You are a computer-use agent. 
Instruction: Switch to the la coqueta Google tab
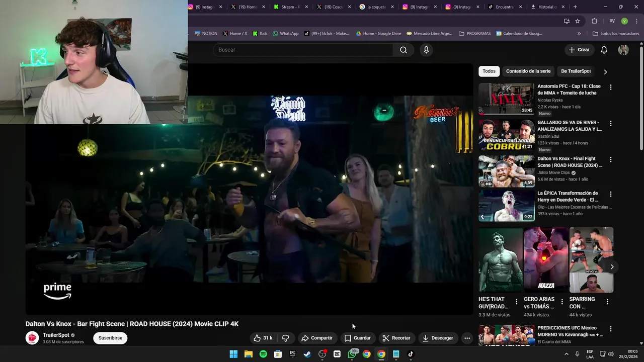[376, 7]
